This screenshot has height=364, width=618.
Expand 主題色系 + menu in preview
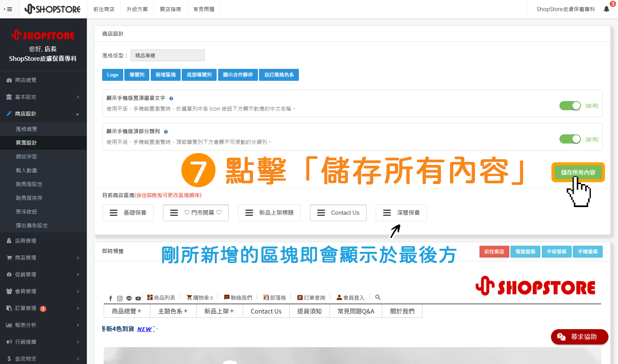pos(173,311)
